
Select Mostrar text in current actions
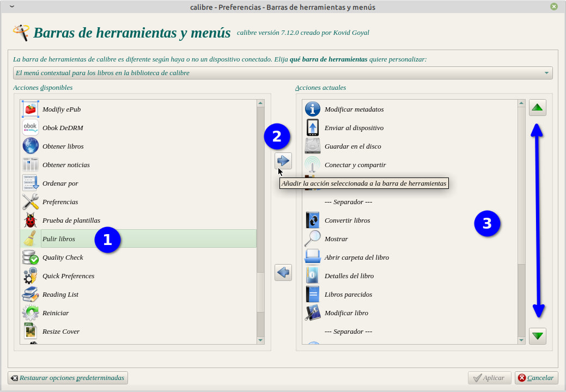point(336,239)
